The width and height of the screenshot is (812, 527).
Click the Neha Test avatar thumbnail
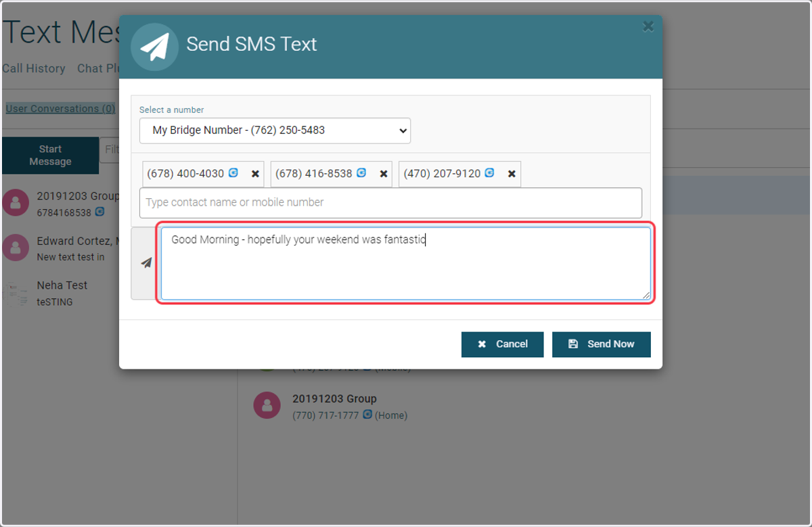[x=16, y=293]
